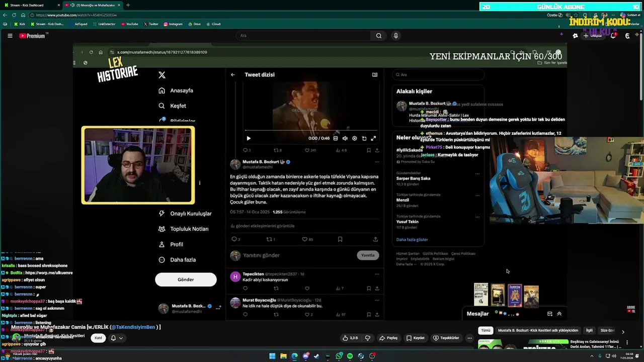This screenshot has height=362, width=644.
Task: Open more options on Mustafa B. Bozkurt tweet
Action: pos(377,162)
